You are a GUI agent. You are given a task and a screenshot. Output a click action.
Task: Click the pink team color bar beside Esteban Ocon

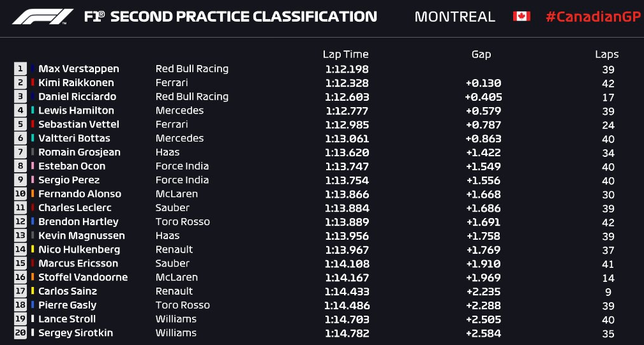click(x=33, y=166)
